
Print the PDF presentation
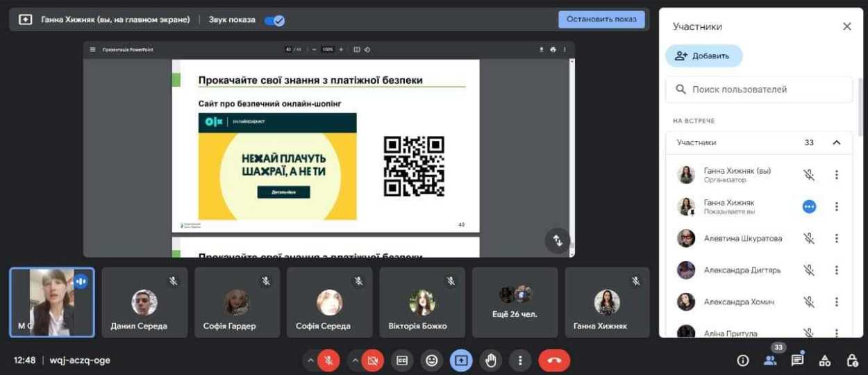pos(553,49)
